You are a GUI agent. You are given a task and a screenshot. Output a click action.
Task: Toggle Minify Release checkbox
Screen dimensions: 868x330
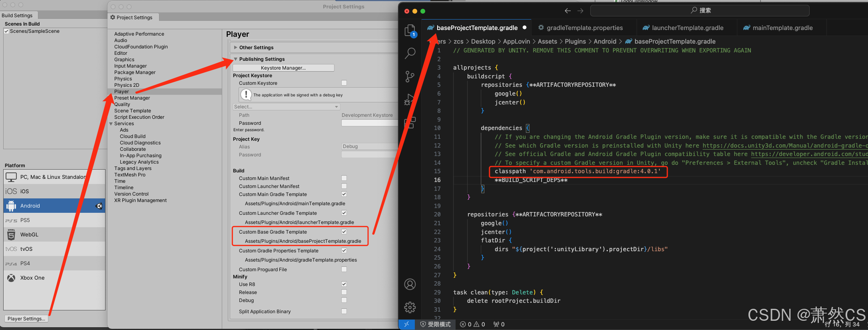[x=344, y=292]
